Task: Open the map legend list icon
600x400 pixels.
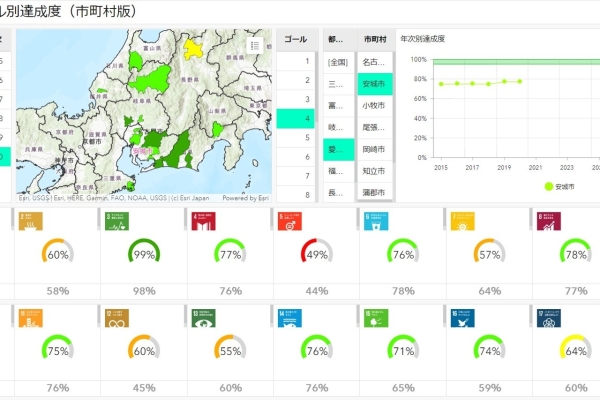Action: (255, 45)
